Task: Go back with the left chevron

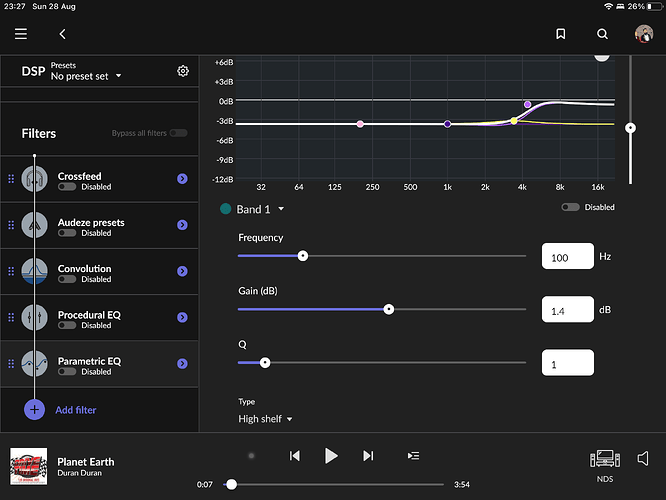Action: point(62,34)
